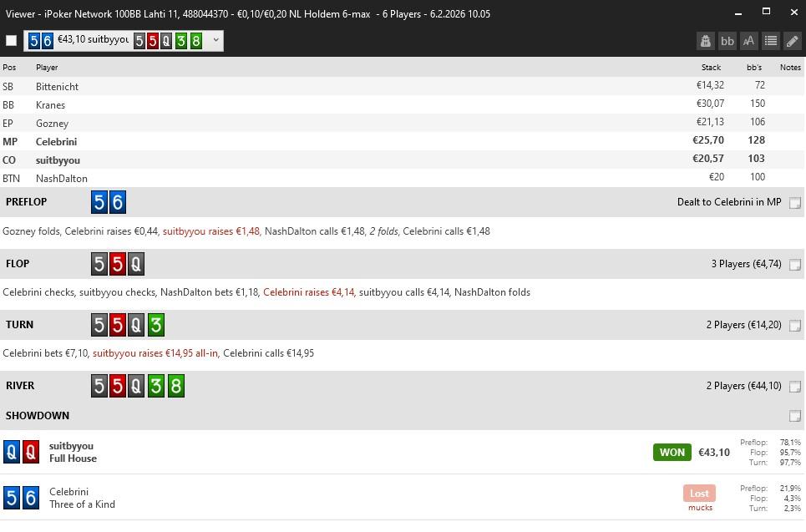Viewport: 806px width, 532px height.
Task: Click the pencil edit icon
Action: tap(793, 41)
